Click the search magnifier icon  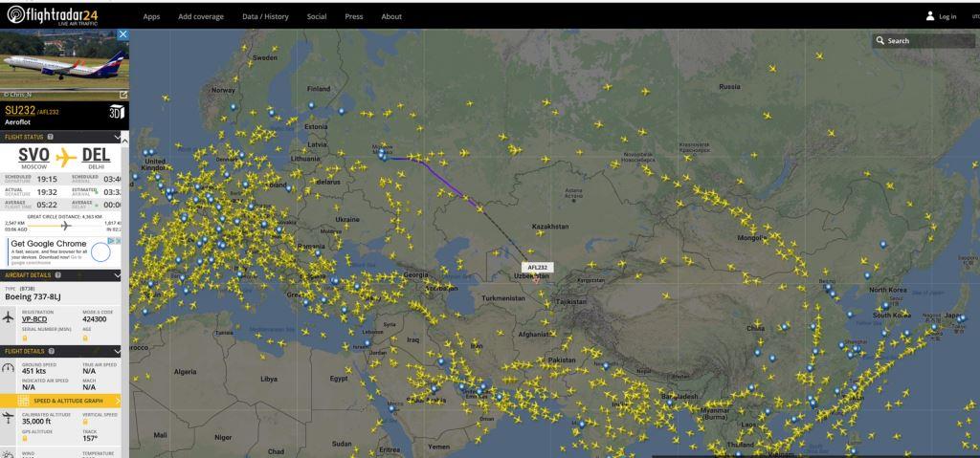click(x=880, y=40)
